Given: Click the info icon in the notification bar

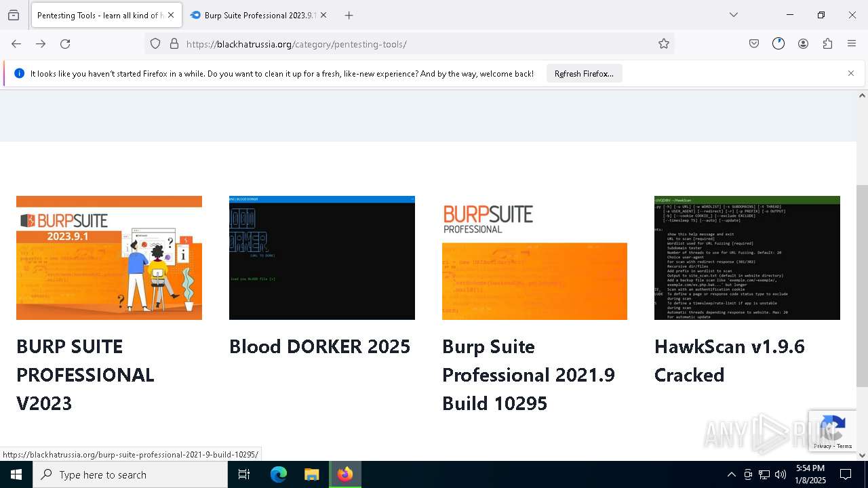Looking at the screenshot, I should (x=19, y=73).
